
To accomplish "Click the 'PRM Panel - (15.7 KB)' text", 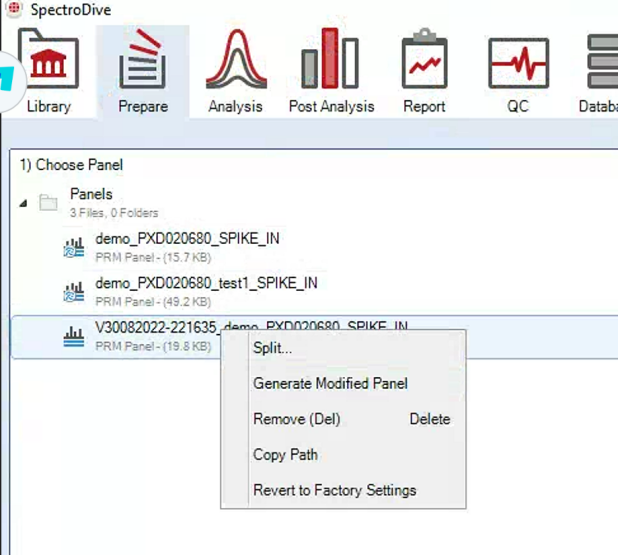I will click(153, 257).
